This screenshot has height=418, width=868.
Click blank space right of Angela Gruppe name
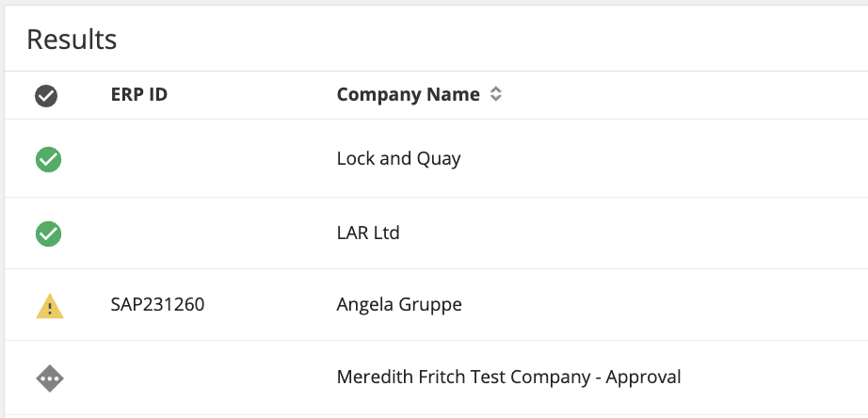point(659,305)
